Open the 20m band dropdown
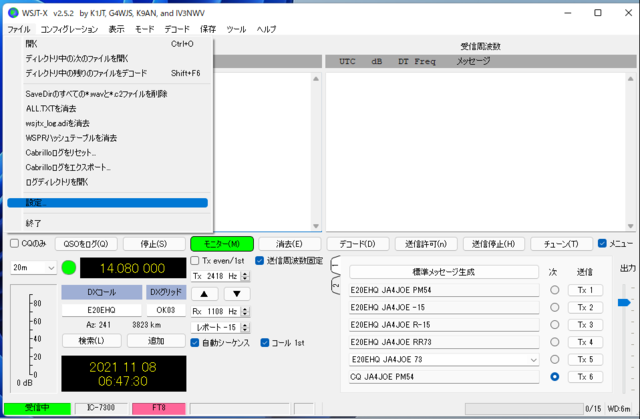This screenshot has height=419, width=640. coord(33,268)
